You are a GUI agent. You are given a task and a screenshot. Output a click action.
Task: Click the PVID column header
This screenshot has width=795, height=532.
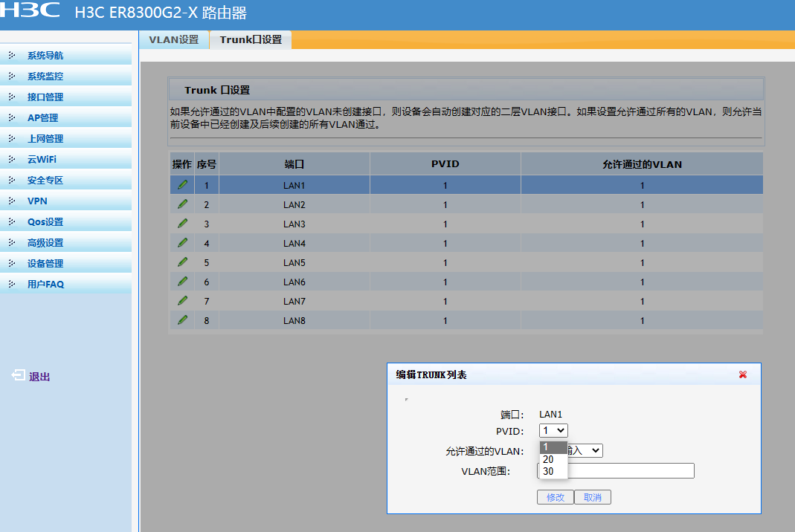pos(445,163)
